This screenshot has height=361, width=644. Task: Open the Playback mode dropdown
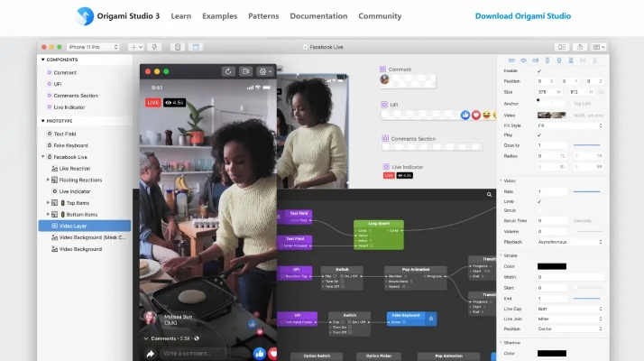(x=570, y=241)
